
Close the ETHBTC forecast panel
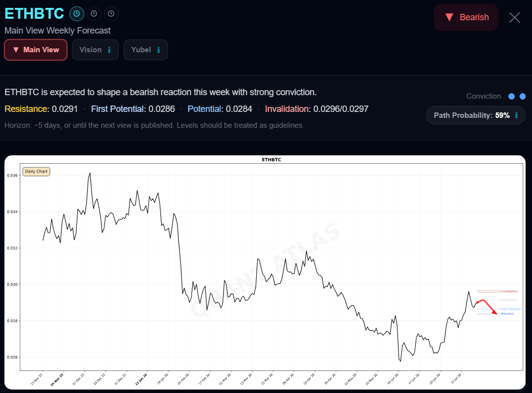coord(514,17)
